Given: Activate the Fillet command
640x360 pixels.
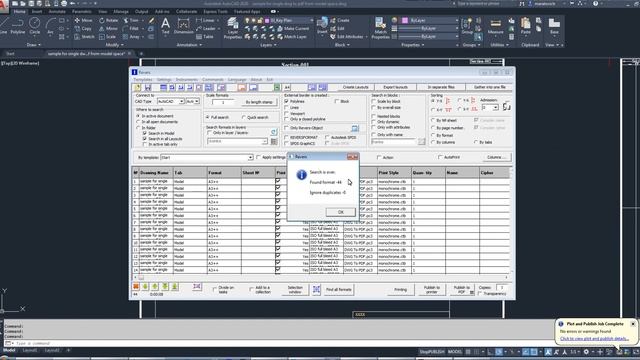Looking at the screenshot, I should coord(131,29).
